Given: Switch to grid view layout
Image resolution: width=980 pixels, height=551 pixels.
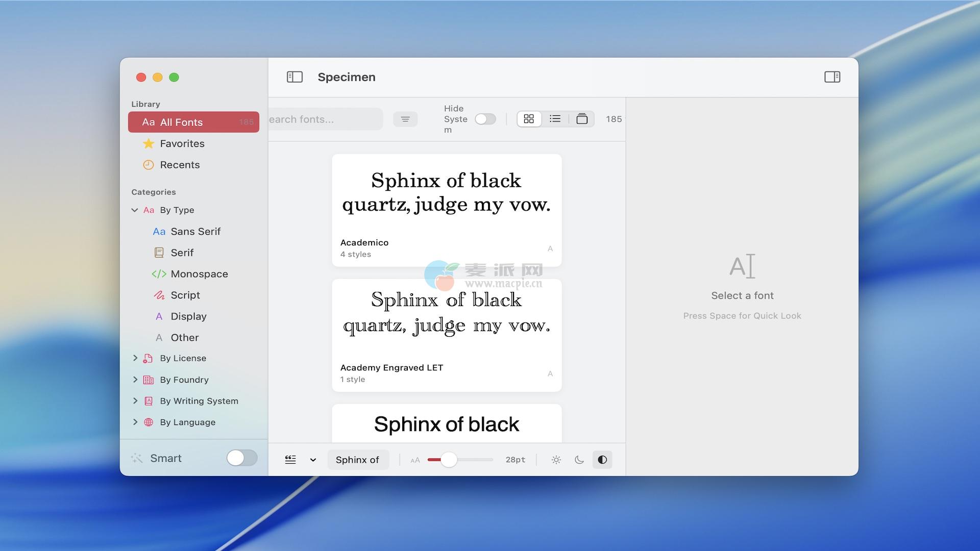Looking at the screenshot, I should pos(529,119).
